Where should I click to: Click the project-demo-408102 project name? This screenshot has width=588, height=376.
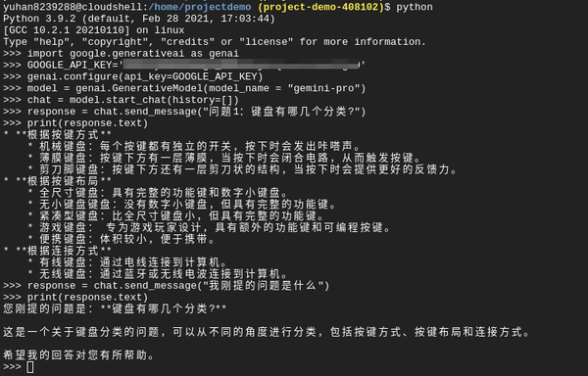pos(321,7)
